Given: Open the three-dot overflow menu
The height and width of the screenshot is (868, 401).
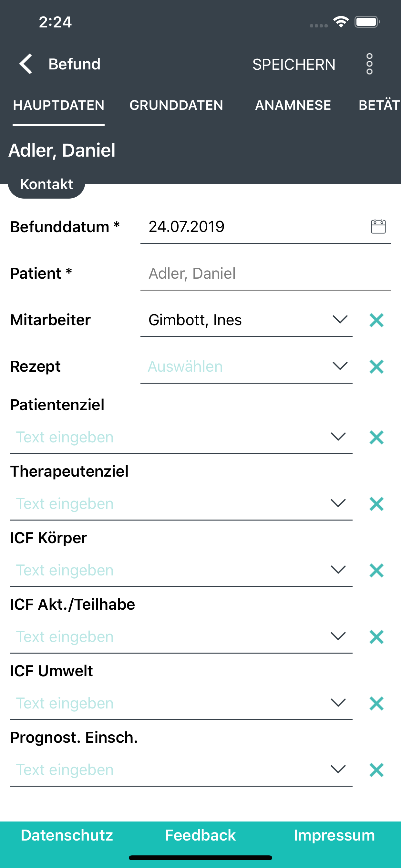Looking at the screenshot, I should click(x=369, y=64).
